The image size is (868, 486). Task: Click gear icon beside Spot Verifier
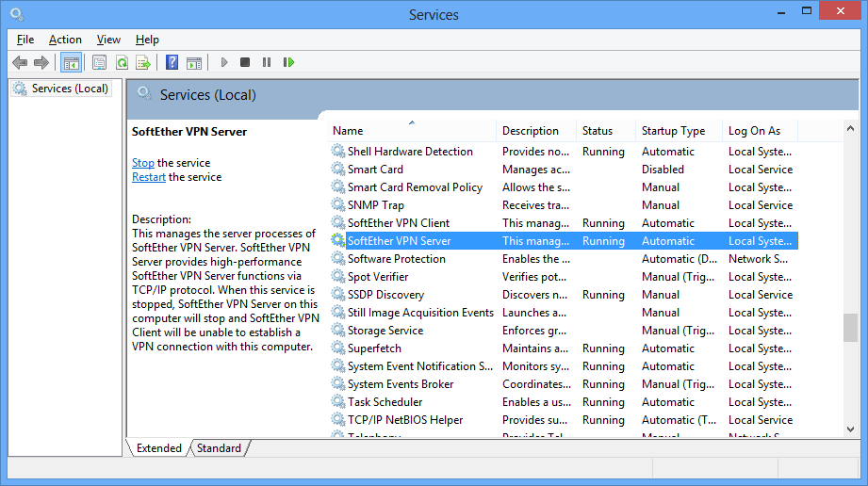click(x=338, y=276)
